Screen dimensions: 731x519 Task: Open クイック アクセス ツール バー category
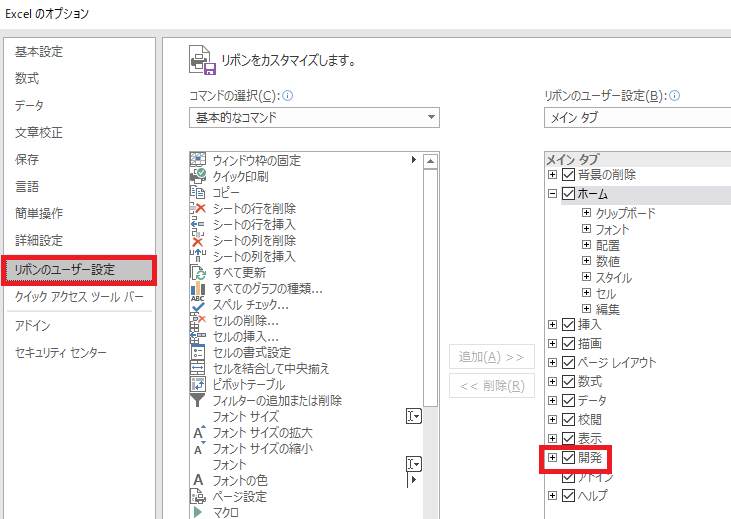(x=79, y=297)
